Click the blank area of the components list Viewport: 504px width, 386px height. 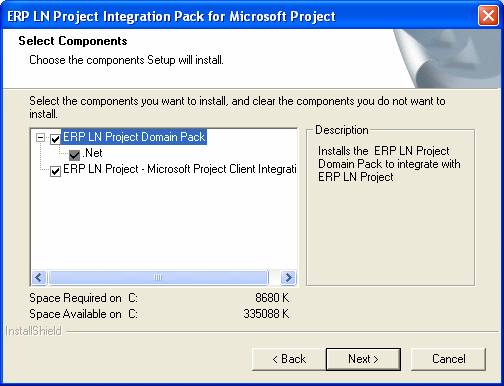click(x=163, y=223)
